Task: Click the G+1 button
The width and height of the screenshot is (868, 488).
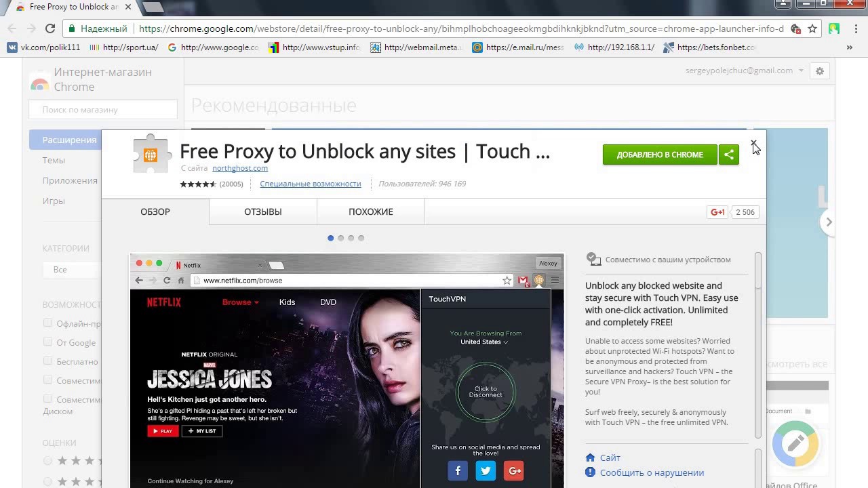Action: coord(717,212)
